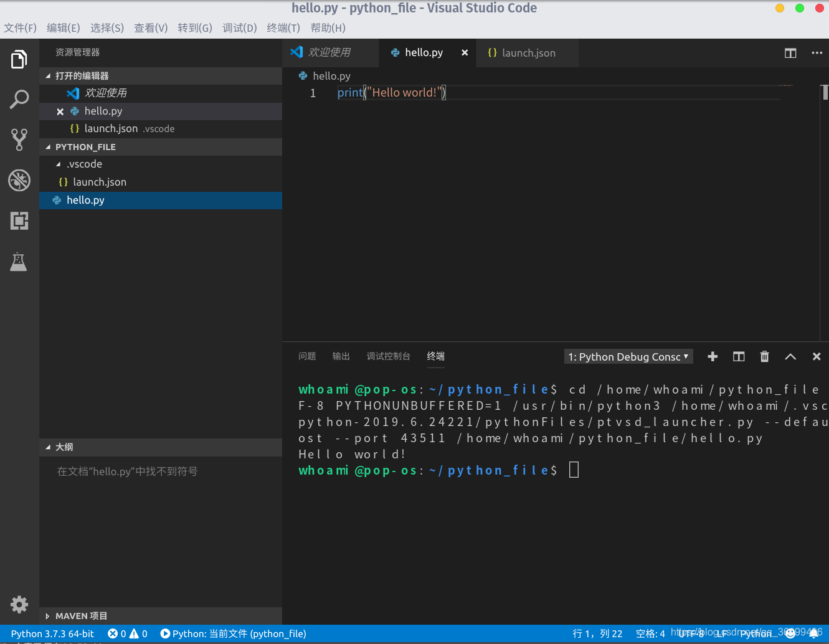Open the 终端(T) menu

point(283,28)
